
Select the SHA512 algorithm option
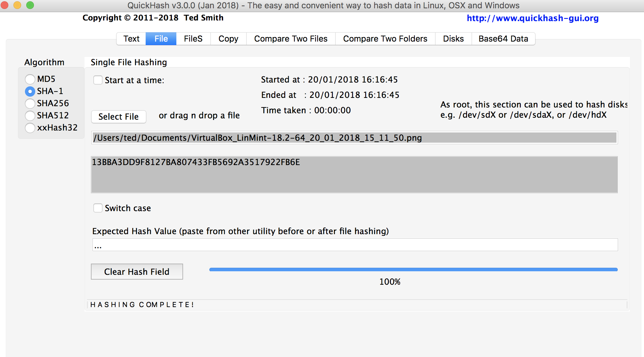click(30, 115)
